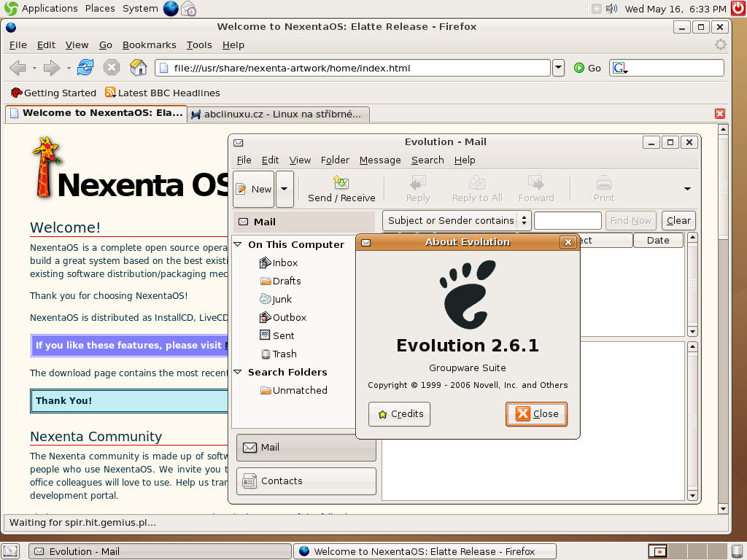Open Subject or Sender contains dropdown
Image resolution: width=747 pixels, height=560 pixels.
[x=457, y=220]
